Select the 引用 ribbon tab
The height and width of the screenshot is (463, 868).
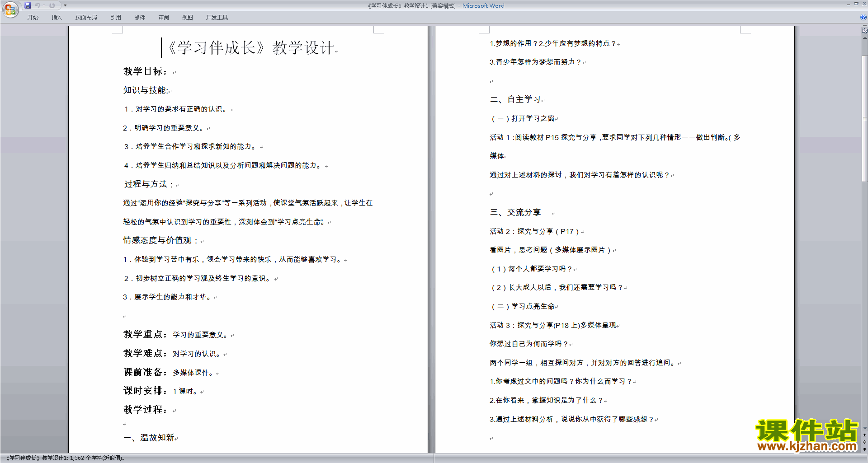pos(115,18)
